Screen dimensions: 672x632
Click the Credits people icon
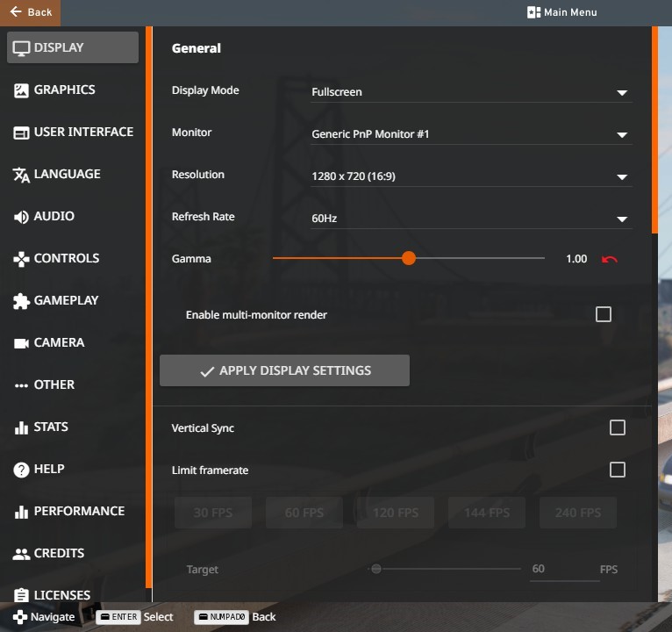[x=21, y=554]
